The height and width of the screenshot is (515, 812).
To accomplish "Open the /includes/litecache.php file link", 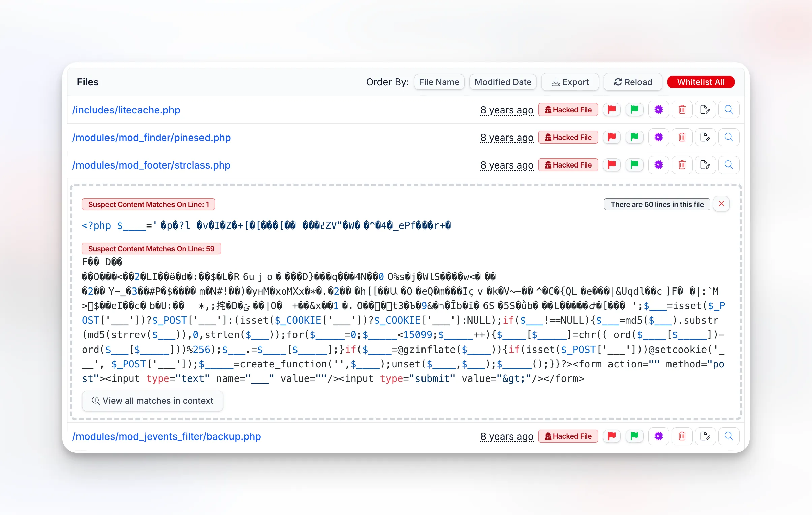I will pyautogui.click(x=126, y=110).
